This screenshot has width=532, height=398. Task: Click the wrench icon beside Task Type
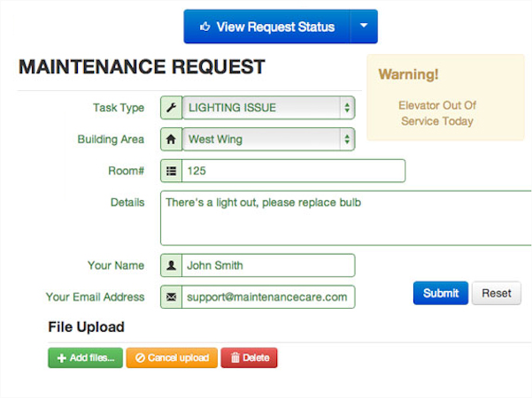(171, 108)
